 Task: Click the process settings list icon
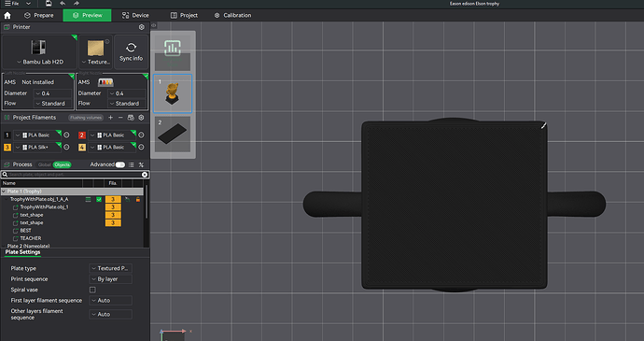131,164
